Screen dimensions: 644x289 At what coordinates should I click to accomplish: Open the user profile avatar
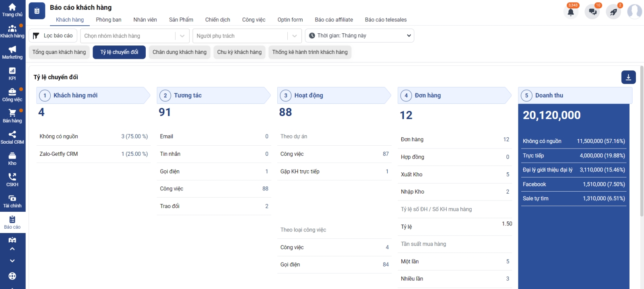pos(634,12)
